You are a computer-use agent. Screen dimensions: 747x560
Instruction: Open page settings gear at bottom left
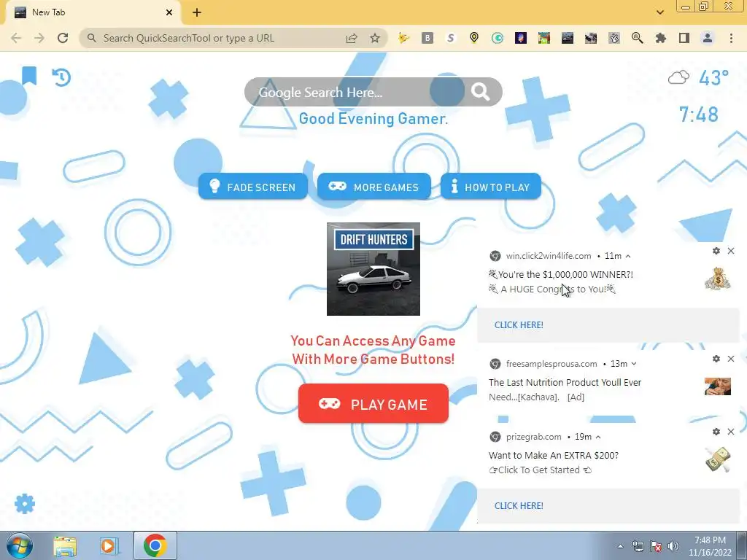25,503
